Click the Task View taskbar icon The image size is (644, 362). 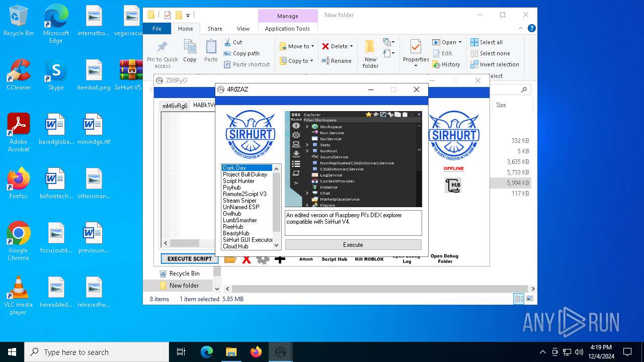(x=181, y=352)
